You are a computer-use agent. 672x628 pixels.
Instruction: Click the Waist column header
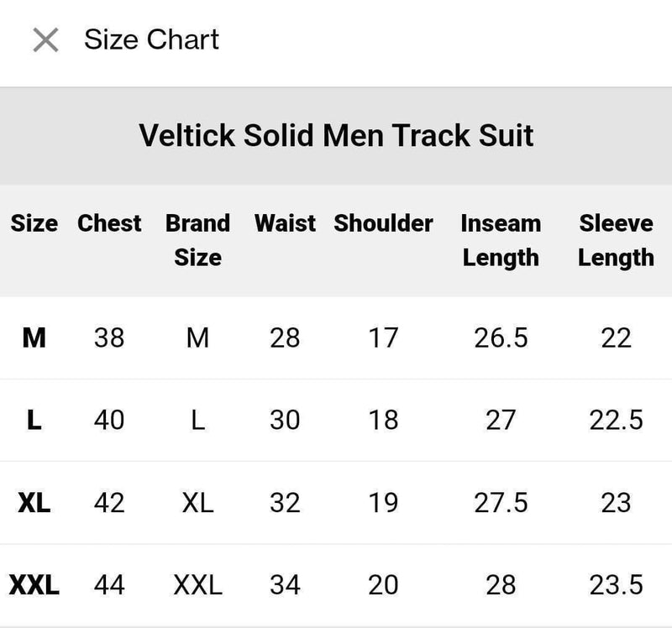285,223
